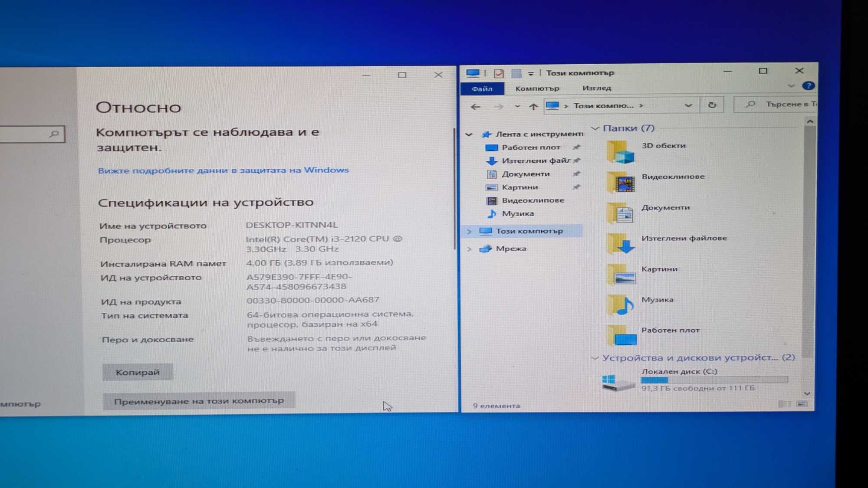The width and height of the screenshot is (868, 488).
Task: Go up one level with the Up arrow
Action: pos(533,106)
